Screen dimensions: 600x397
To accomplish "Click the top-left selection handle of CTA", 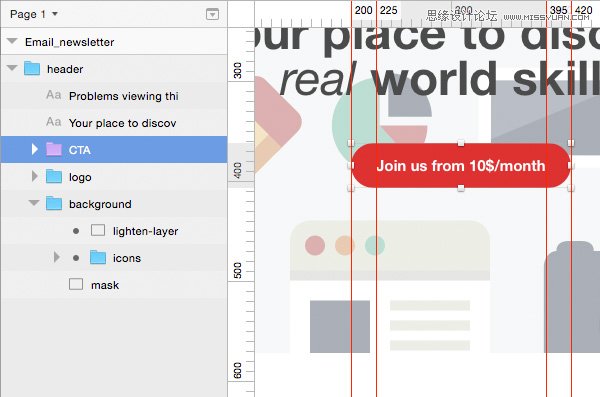I will 351,143.
